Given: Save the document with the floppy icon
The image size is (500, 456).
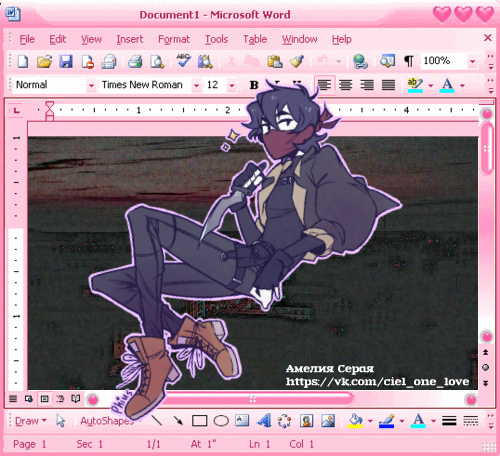Looking at the screenshot, I should (66, 62).
